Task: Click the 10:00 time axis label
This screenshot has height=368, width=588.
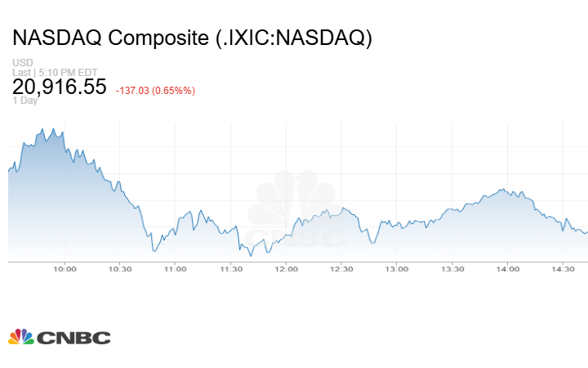Action: (65, 268)
